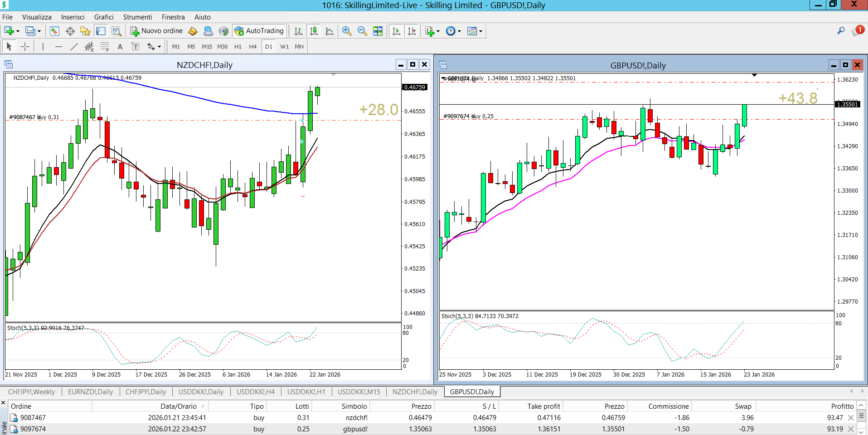Open the Strumenti menu
This screenshot has width=868, height=435.
click(137, 17)
